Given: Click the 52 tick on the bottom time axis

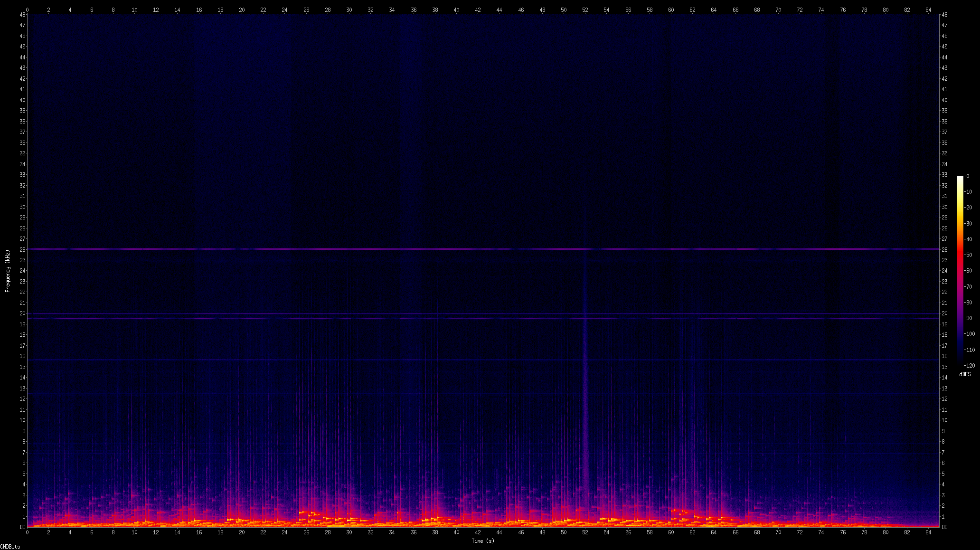Looking at the screenshot, I should [x=585, y=532].
